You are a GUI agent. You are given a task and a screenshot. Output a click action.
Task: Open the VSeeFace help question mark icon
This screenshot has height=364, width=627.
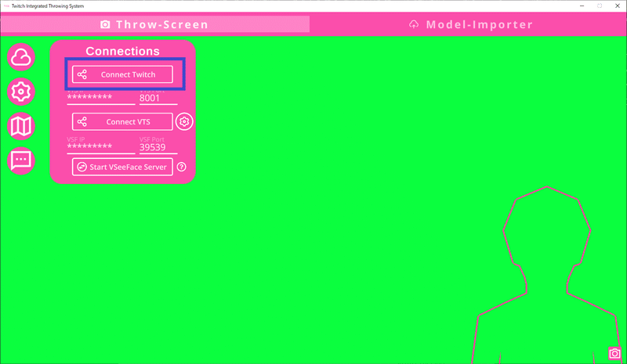click(x=182, y=167)
